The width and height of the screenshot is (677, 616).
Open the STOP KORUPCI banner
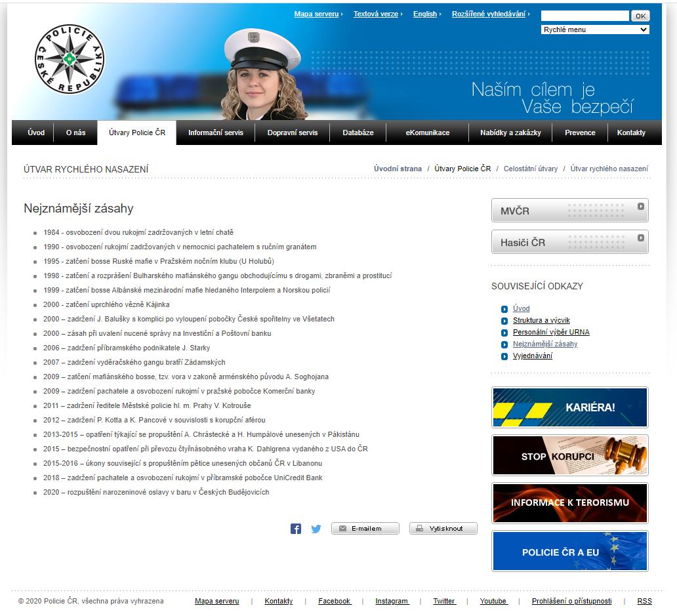click(x=569, y=455)
